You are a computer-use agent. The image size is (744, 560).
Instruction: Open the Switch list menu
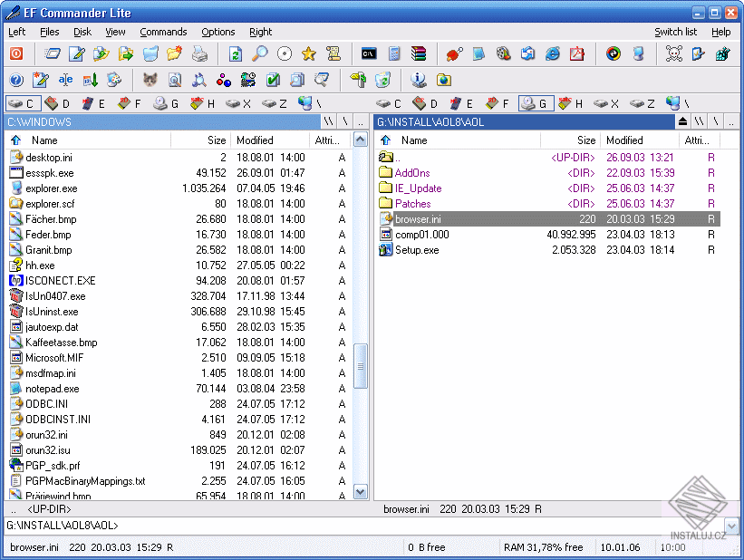[676, 32]
